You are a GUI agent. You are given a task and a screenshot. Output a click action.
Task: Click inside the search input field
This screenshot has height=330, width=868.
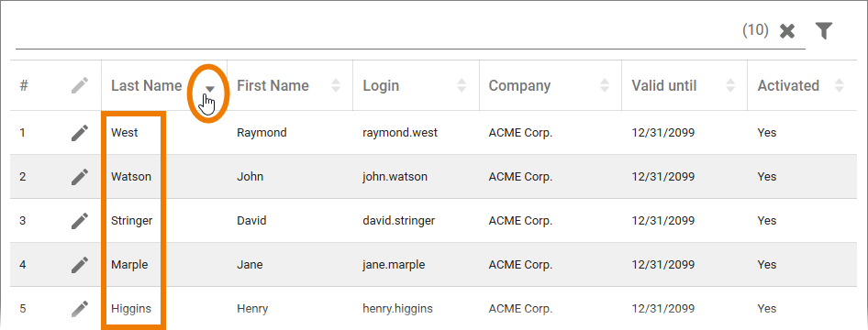[376, 33]
